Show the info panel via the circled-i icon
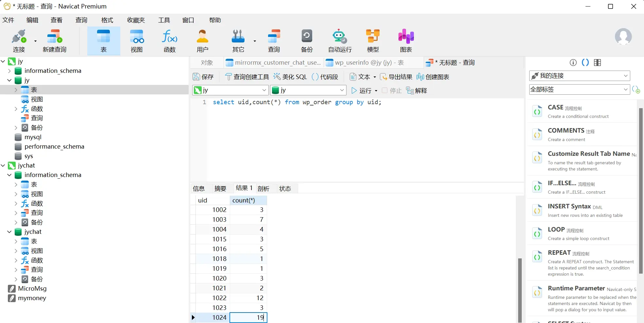The height and width of the screenshot is (323, 644). click(x=573, y=63)
